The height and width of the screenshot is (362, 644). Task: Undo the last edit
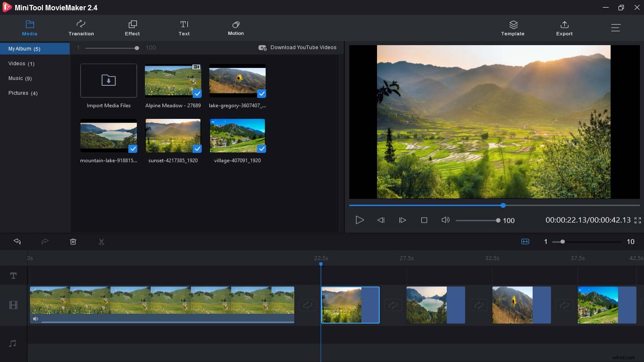tap(17, 241)
